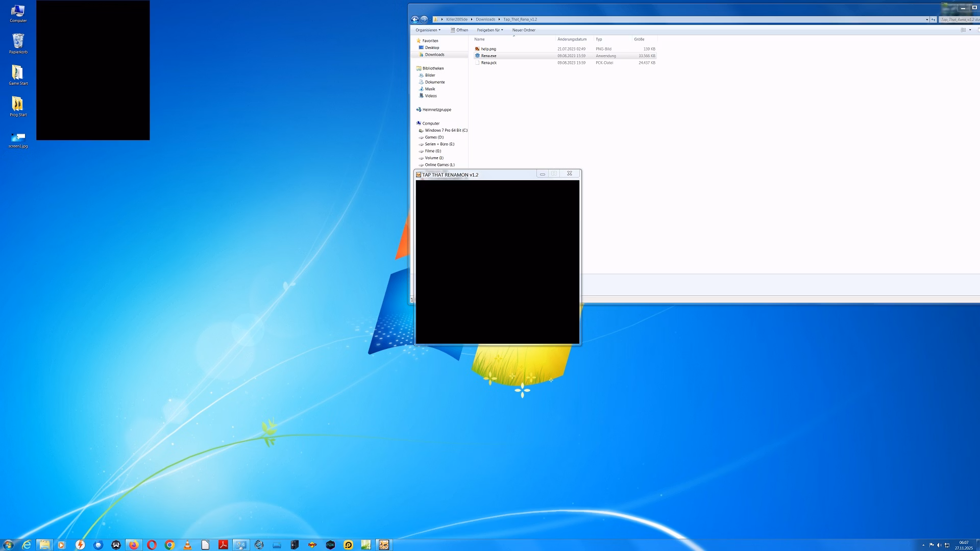
Task: Select the Game Start desktop folder
Action: tap(18, 75)
